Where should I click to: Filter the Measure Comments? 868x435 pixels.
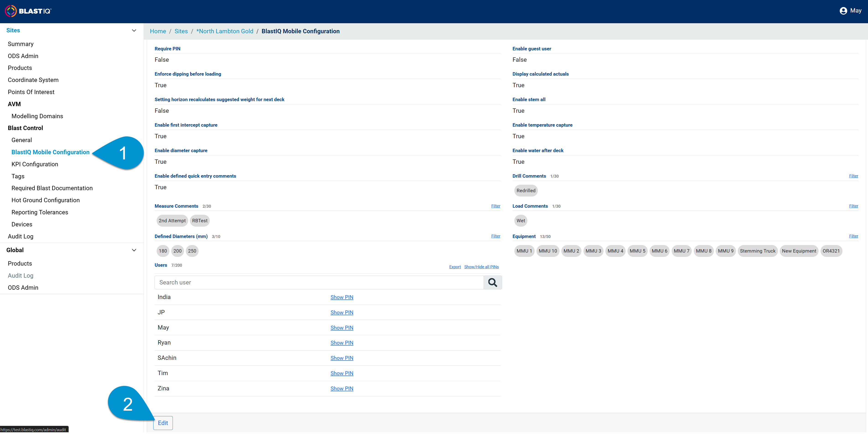[496, 206]
